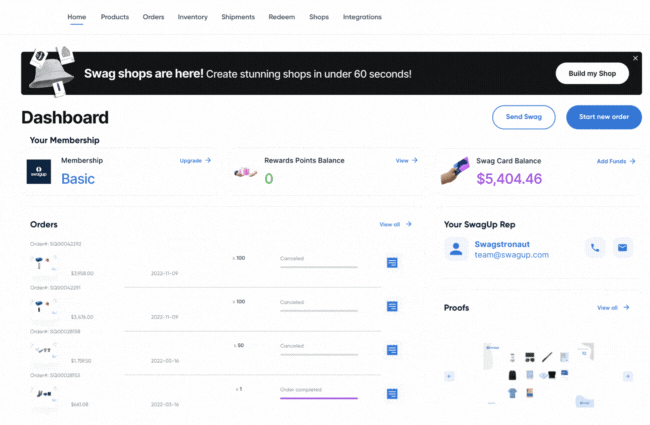Click the swag card hand icon
This screenshot has height=425, width=650.
click(x=455, y=171)
